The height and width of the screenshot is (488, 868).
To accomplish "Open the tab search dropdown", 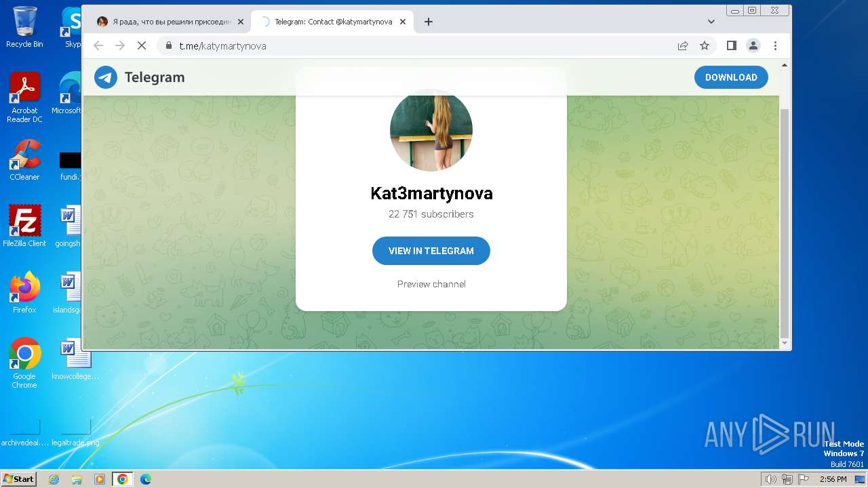I will click(711, 22).
